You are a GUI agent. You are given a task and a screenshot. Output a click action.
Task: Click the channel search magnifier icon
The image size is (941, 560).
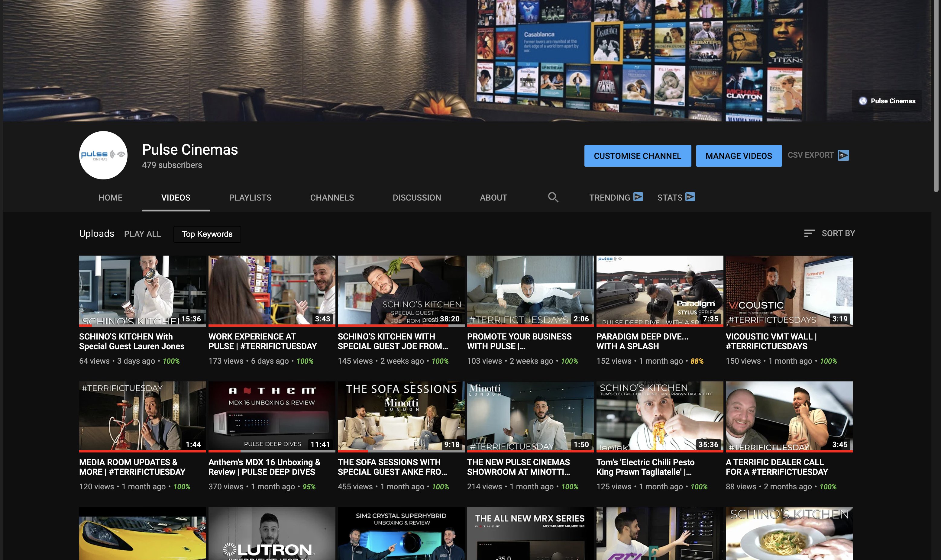[x=553, y=197]
